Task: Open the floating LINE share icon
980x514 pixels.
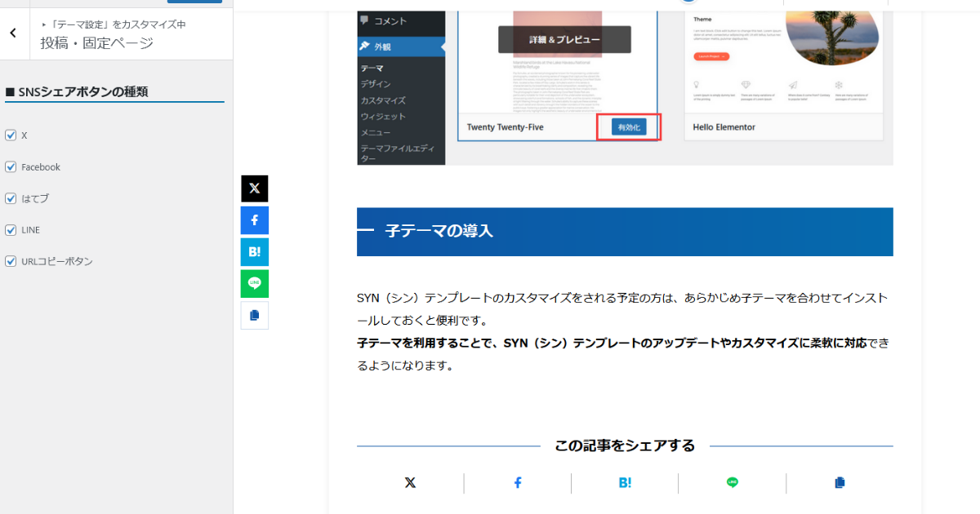Action: coord(254,283)
